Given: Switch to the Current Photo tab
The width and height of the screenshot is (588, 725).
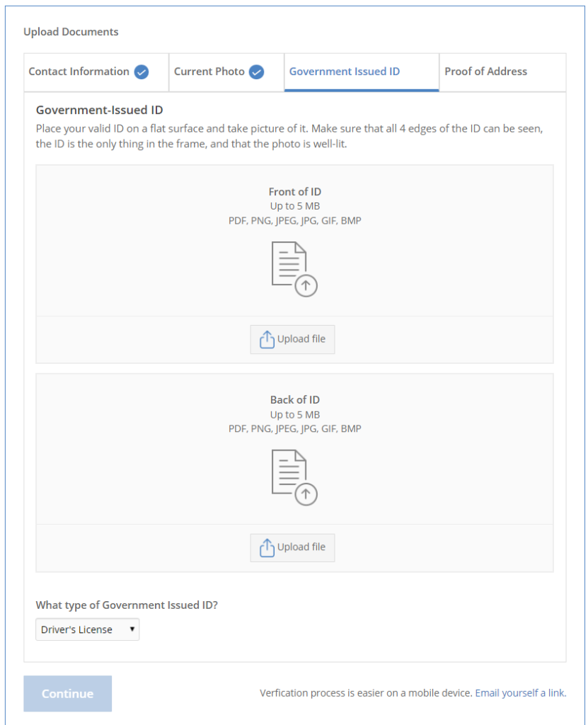Looking at the screenshot, I should click(x=209, y=72).
